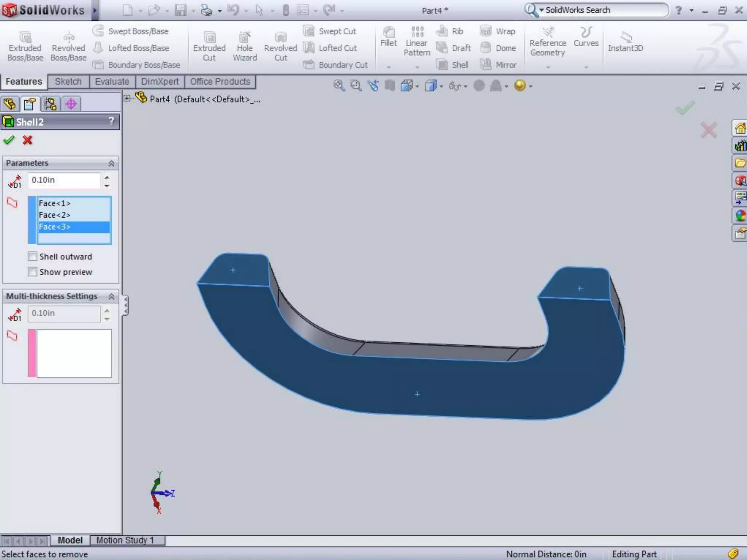Enable the Shell outward checkbox
Viewport: 747px width, 560px height.
click(x=32, y=256)
